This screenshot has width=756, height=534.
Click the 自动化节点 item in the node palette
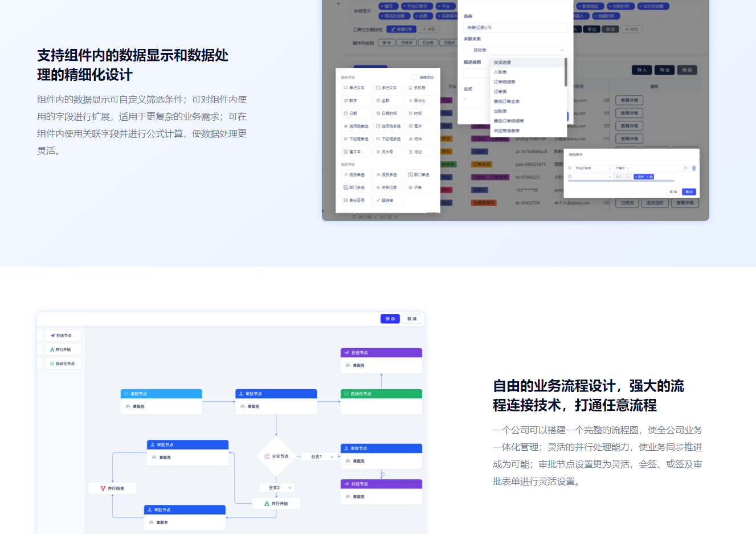[x=63, y=364]
